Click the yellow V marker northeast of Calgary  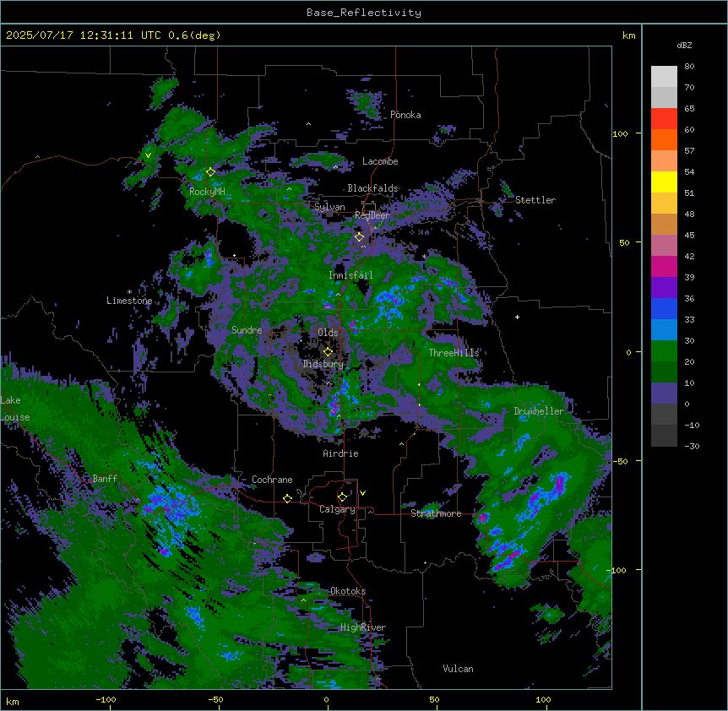pos(362,493)
